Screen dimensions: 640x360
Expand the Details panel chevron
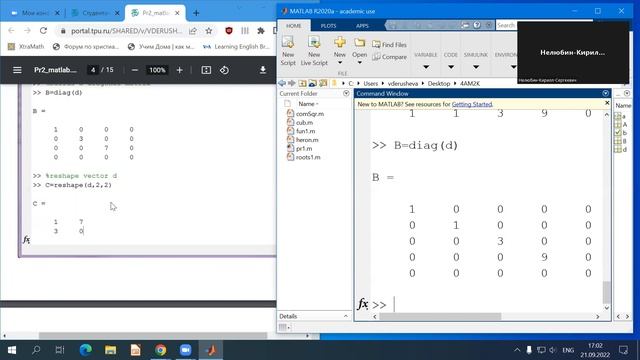346,316
